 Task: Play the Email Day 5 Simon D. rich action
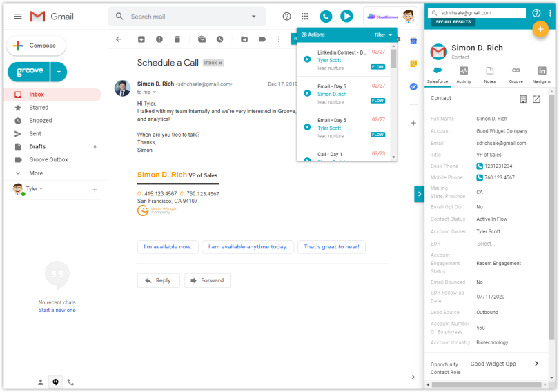click(x=307, y=93)
